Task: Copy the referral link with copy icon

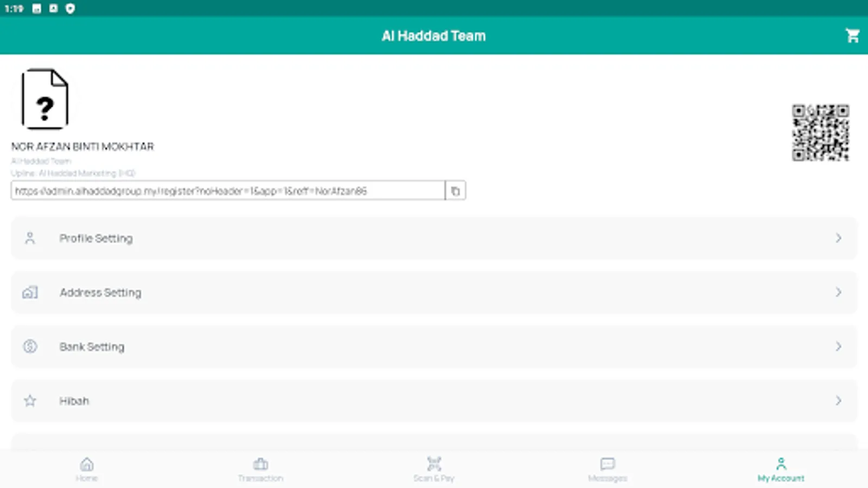Action: 455,191
